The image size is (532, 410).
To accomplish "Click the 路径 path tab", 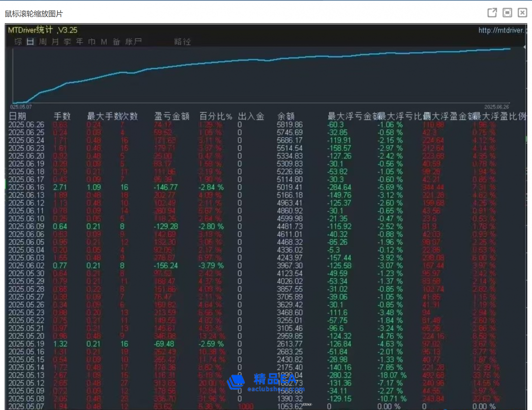I will (x=182, y=42).
